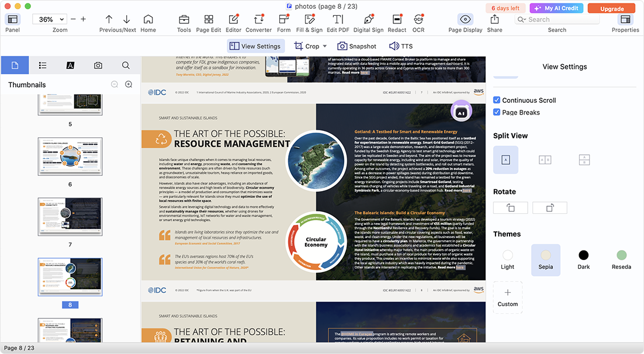Switch to Thumbnails sidebar tab
The image size is (644, 354).
coord(15,65)
